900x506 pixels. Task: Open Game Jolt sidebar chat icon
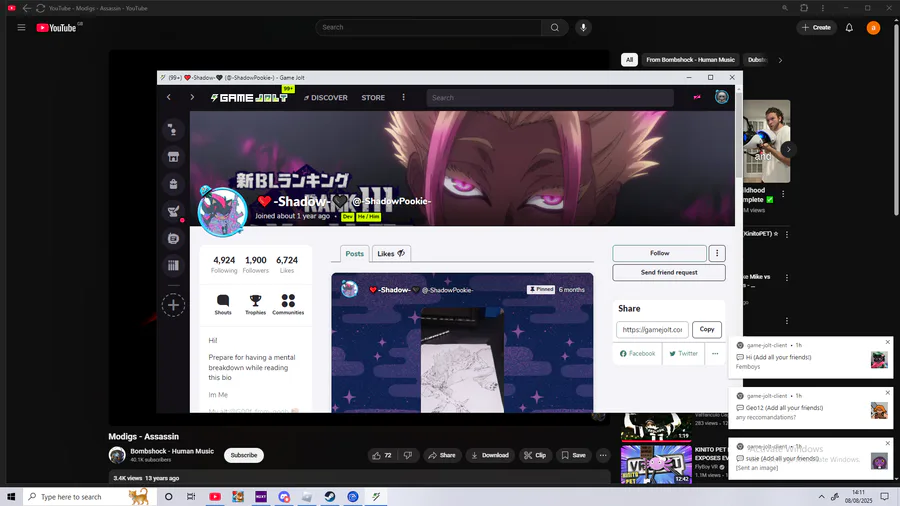[x=173, y=238]
